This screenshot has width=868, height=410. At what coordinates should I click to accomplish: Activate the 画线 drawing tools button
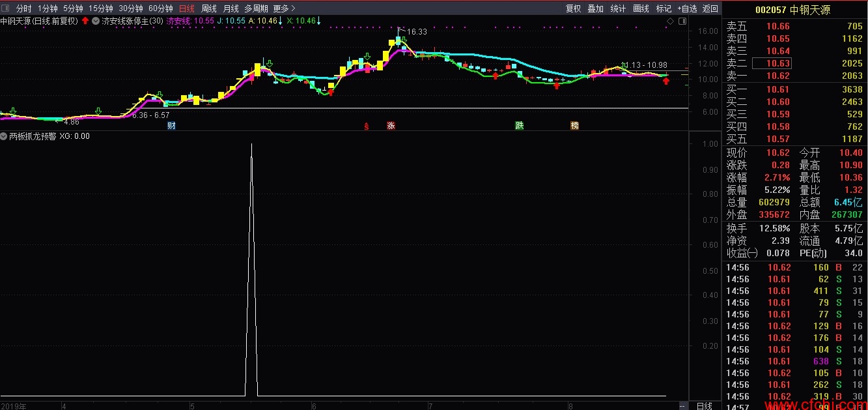click(641, 8)
